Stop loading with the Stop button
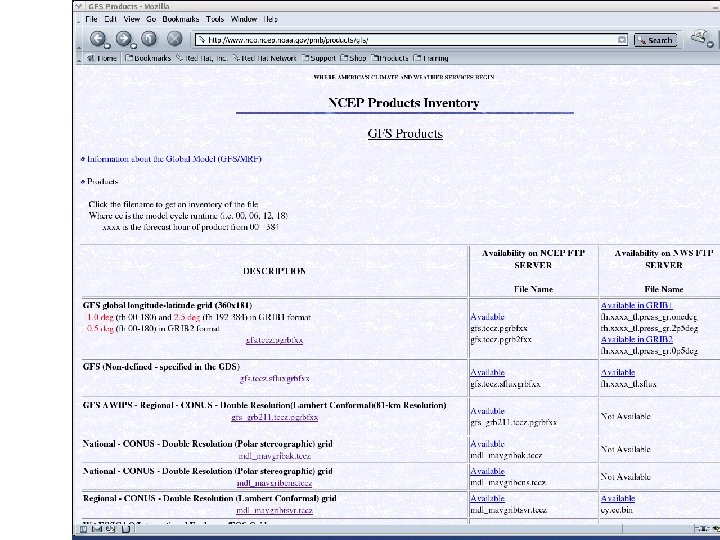The width and height of the screenshot is (720, 540). coord(174,39)
